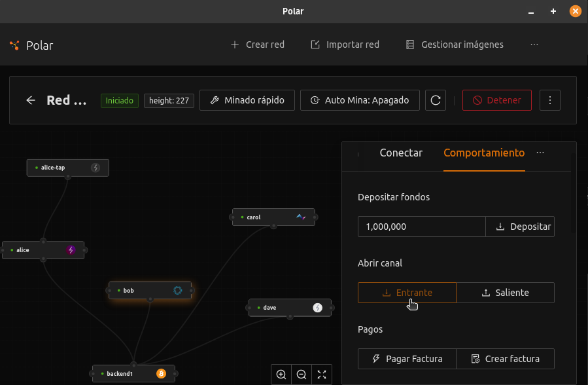Stop the network with Detener

497,100
